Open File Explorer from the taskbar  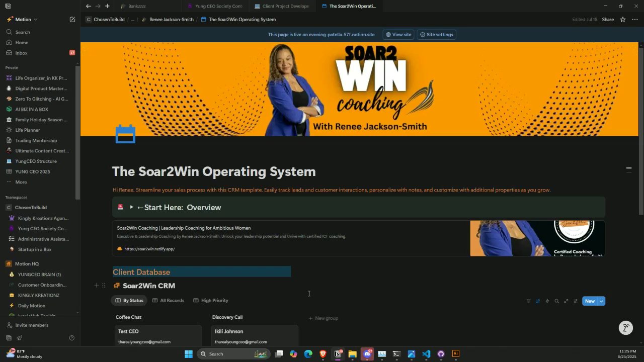point(352,354)
